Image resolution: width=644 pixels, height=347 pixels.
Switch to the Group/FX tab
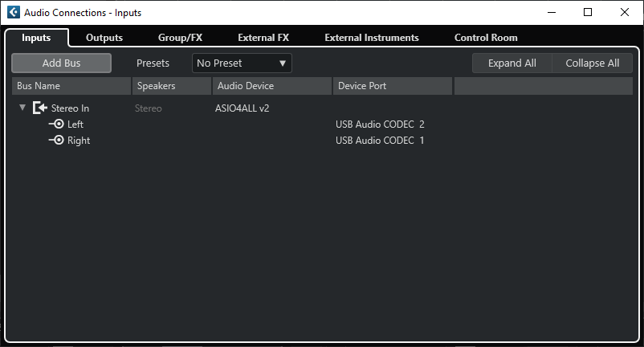coord(180,38)
